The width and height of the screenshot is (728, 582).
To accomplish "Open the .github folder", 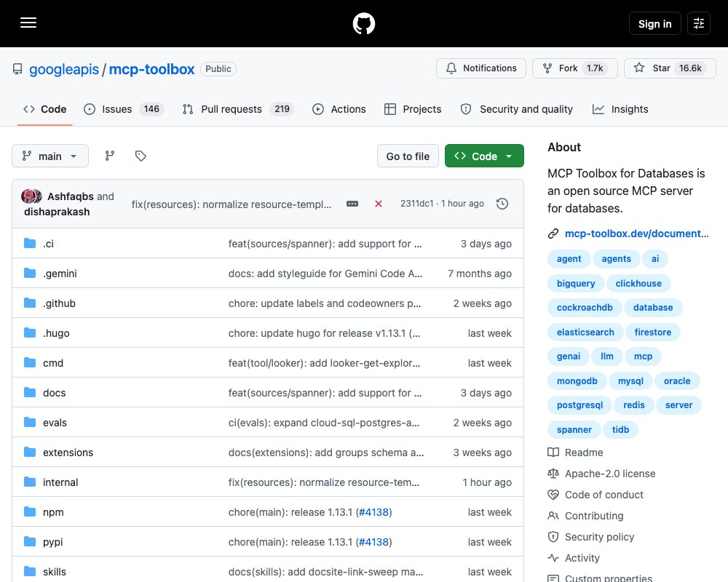I will pos(60,303).
